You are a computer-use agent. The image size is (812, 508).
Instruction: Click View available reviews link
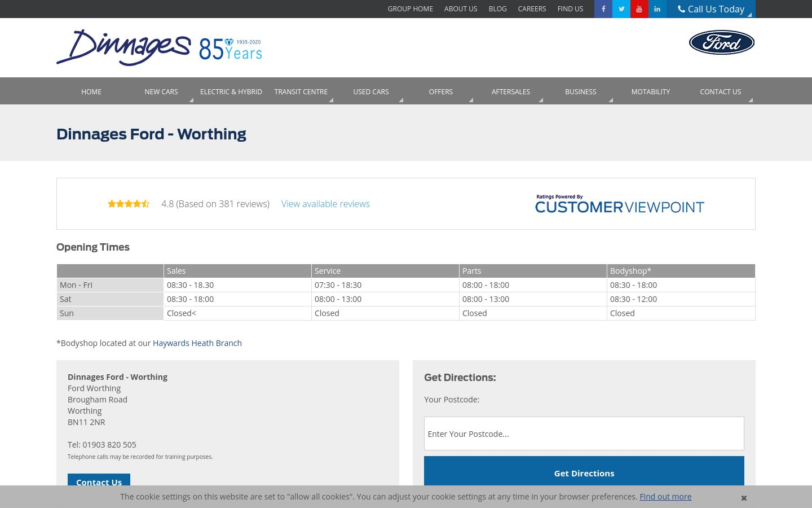pyautogui.click(x=325, y=204)
